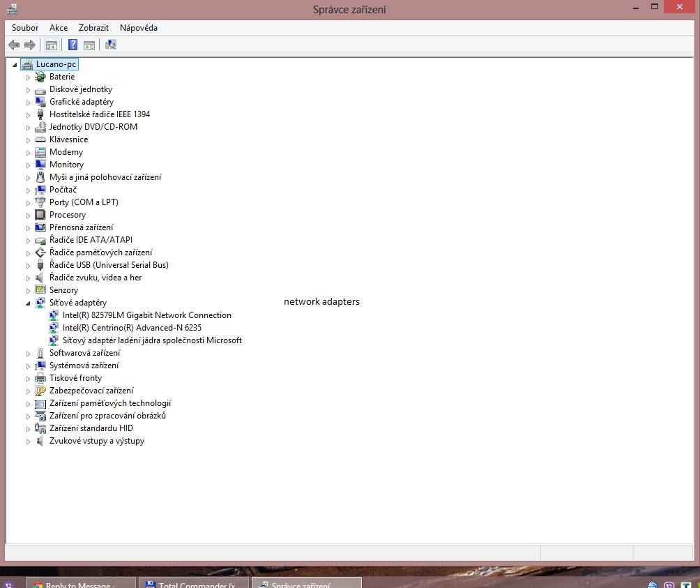The image size is (700, 588).
Task: Select Softwarová zařízení row
Action: (x=84, y=353)
